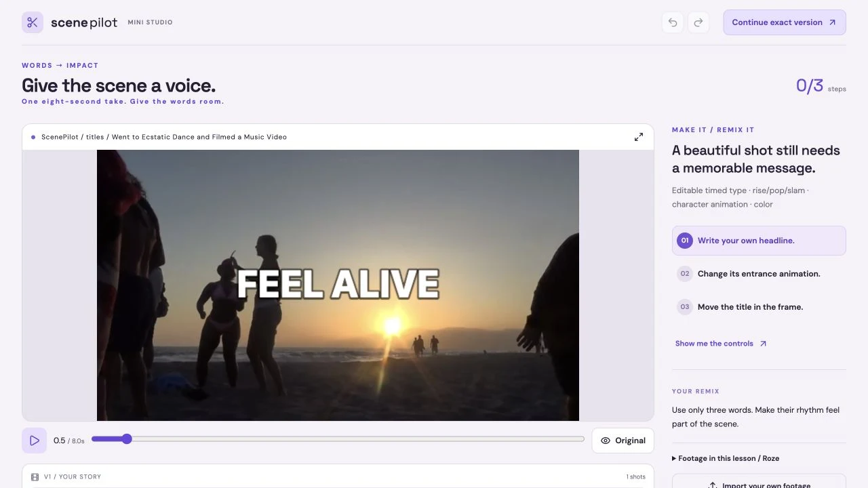The image size is (868, 488).
Task: Click the 0/3 steps counter
Action: click(x=821, y=86)
